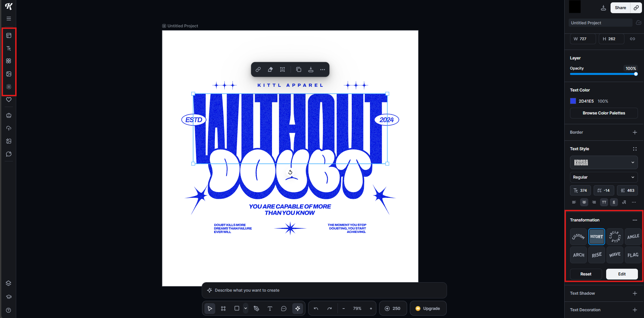Select the ARCH transformation preset
Viewport: 644px width, 318px height.
tap(578, 255)
